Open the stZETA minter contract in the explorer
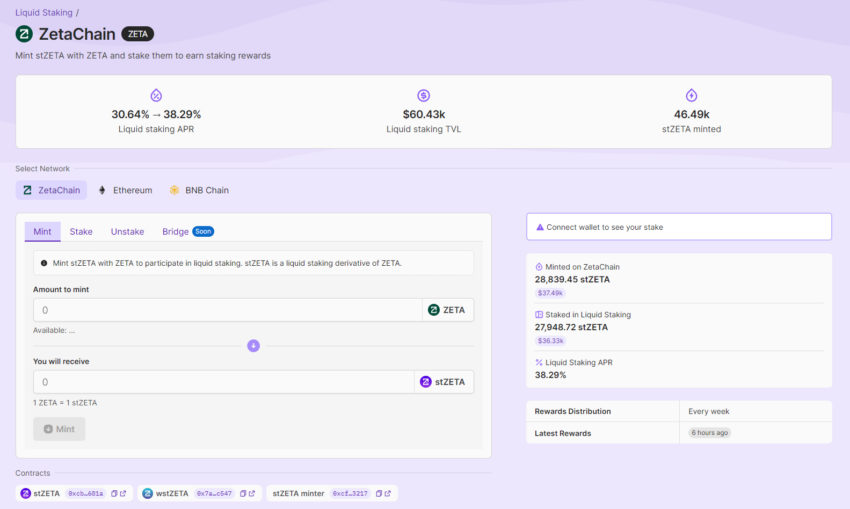The width and height of the screenshot is (850, 509). click(x=388, y=494)
